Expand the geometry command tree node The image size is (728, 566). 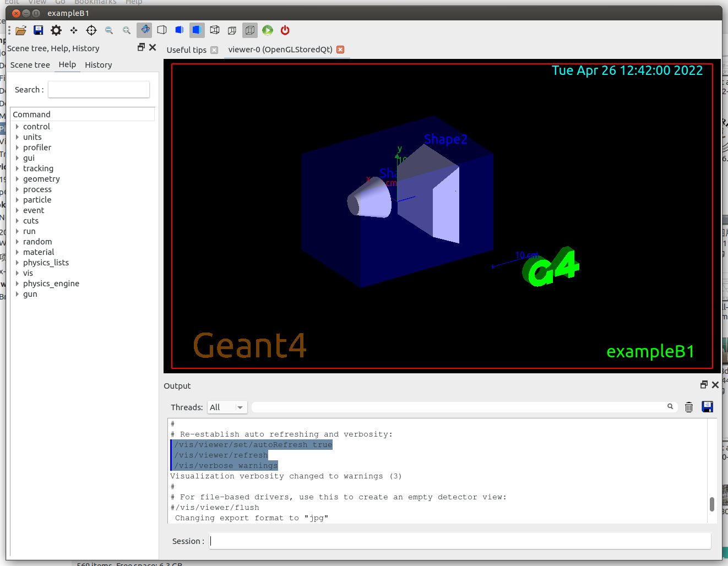pyautogui.click(x=17, y=179)
